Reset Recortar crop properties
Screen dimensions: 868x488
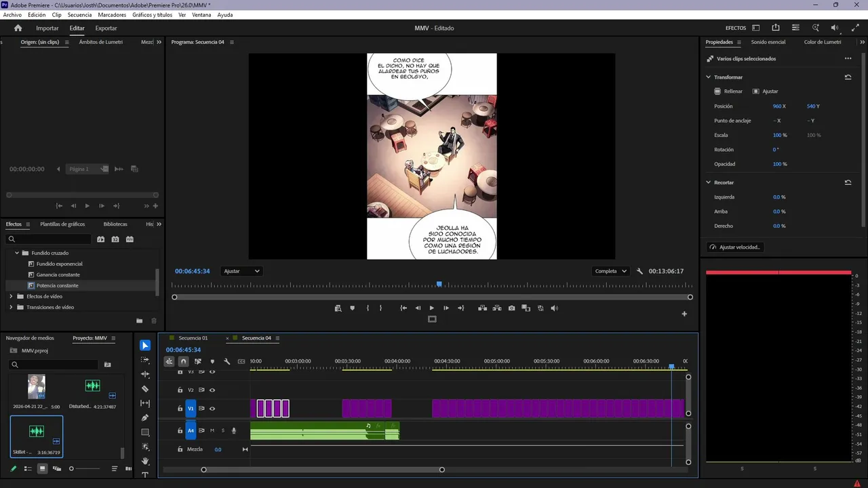pyautogui.click(x=848, y=182)
